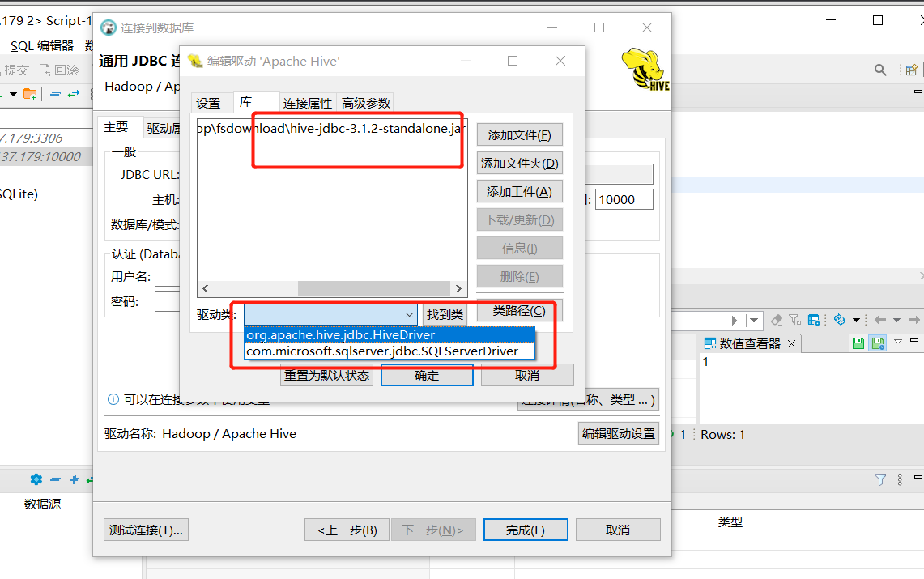This screenshot has width=924, height=579.
Task: Expand the 驱动类 combo box arrow
Action: (x=409, y=314)
